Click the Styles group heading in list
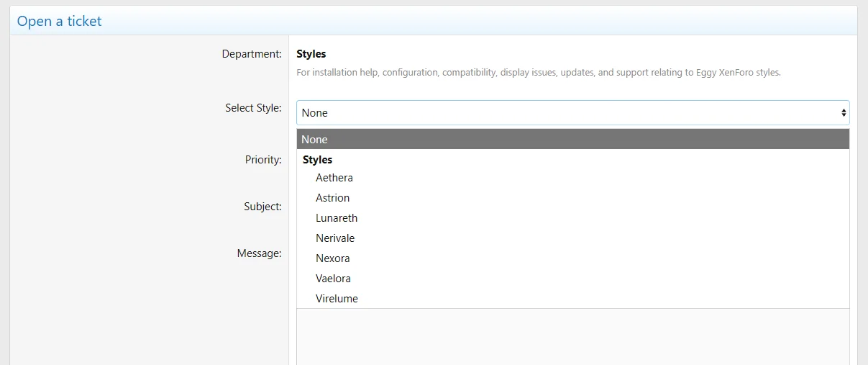Viewport: 868px width, 365px height. point(318,160)
